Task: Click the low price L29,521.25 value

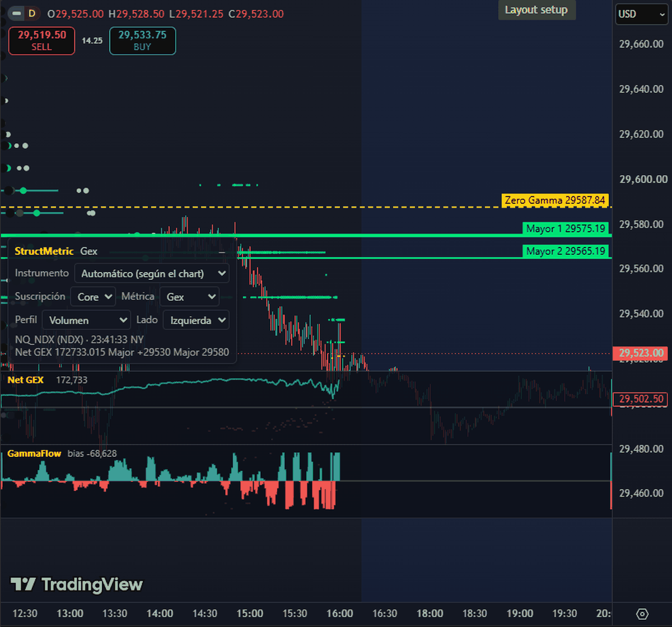Action: [x=197, y=14]
